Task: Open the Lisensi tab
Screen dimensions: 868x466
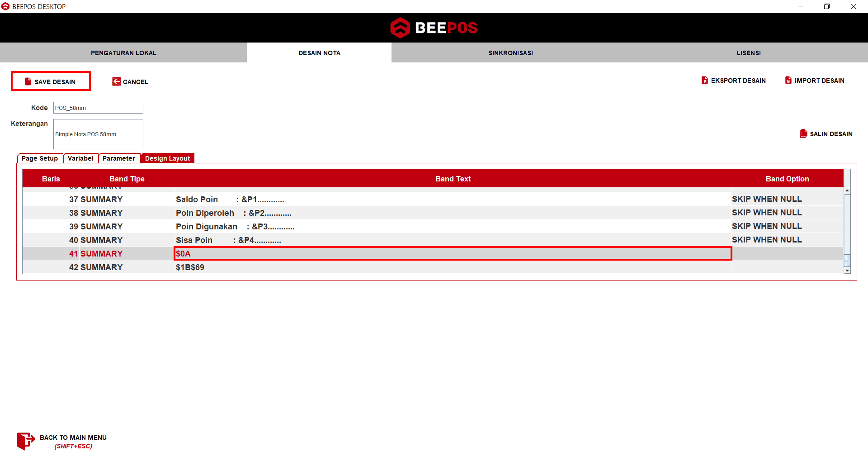Action: 748,53
